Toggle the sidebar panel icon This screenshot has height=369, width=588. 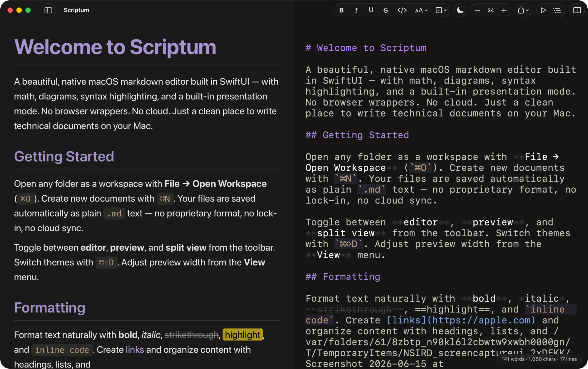(x=48, y=10)
